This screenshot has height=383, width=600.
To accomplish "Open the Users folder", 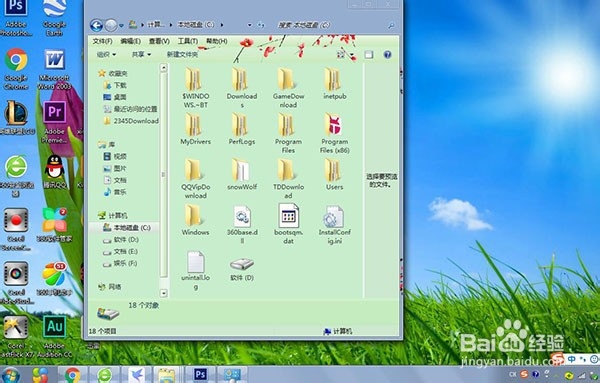I will tap(334, 174).
